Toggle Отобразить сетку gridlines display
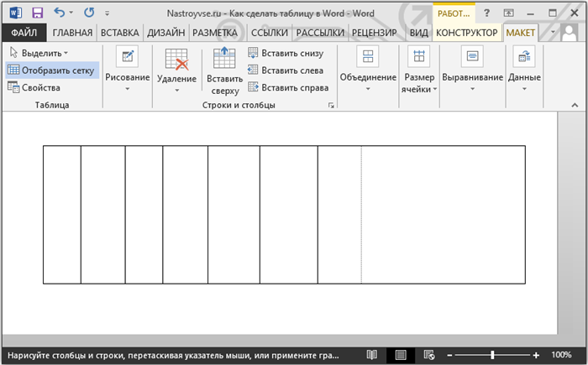 [x=52, y=70]
